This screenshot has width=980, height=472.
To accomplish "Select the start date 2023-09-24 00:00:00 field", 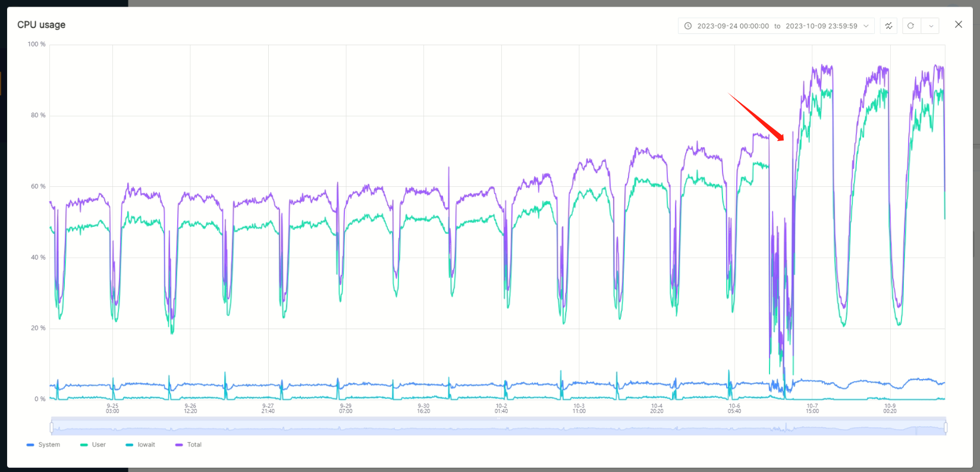I will pos(733,26).
